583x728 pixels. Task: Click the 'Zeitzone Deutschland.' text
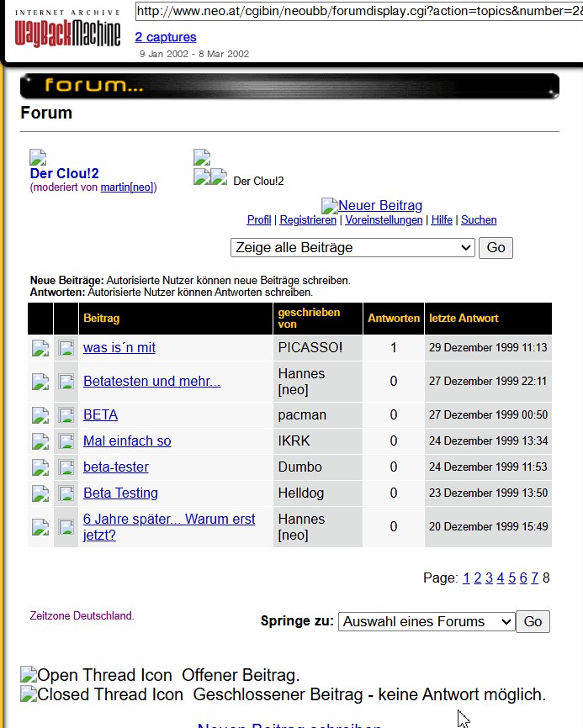[82, 615]
